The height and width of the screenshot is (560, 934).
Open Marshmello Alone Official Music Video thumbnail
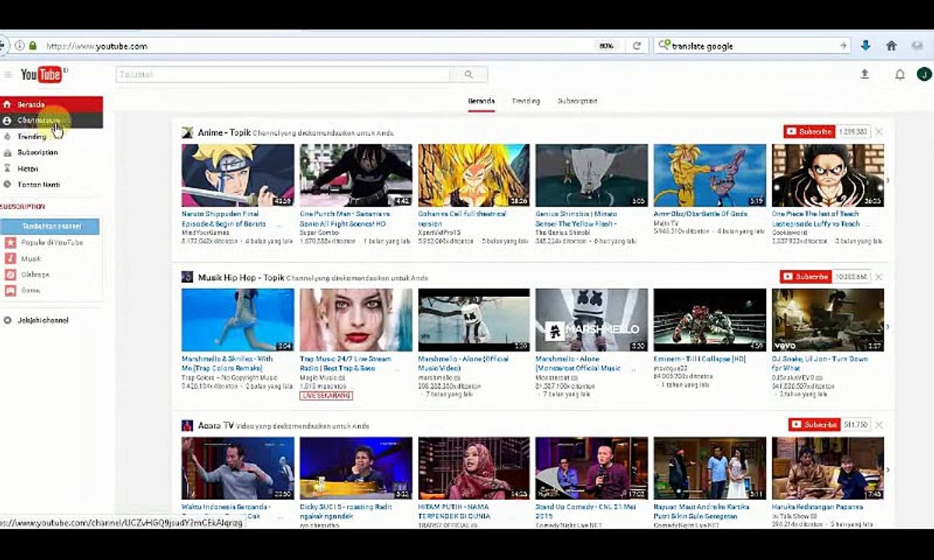[474, 320]
